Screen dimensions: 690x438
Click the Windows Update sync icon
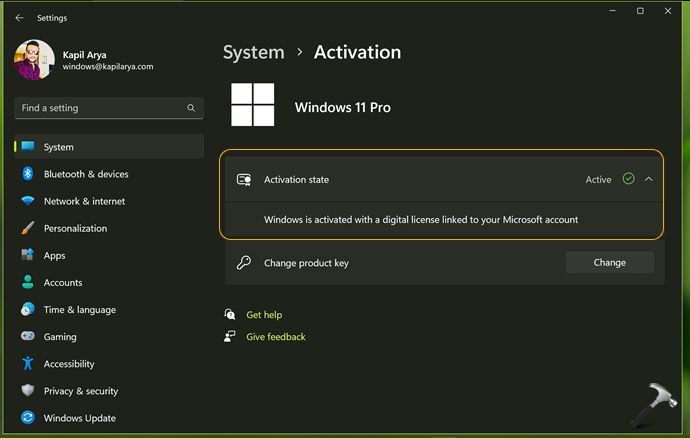28,418
